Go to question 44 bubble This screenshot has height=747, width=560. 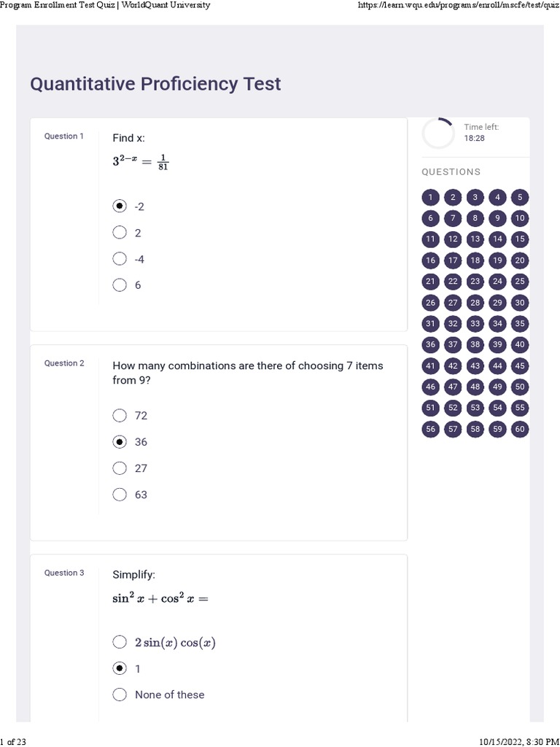point(497,366)
